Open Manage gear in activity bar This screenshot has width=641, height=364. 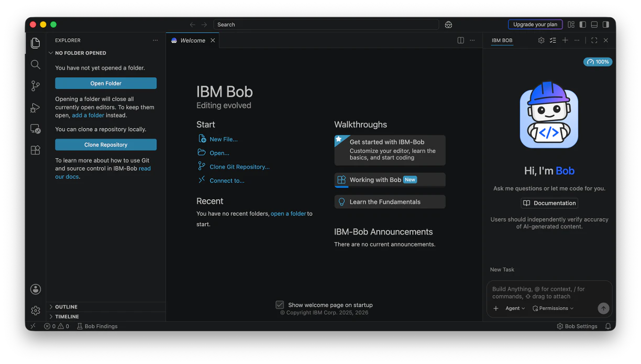click(36, 311)
